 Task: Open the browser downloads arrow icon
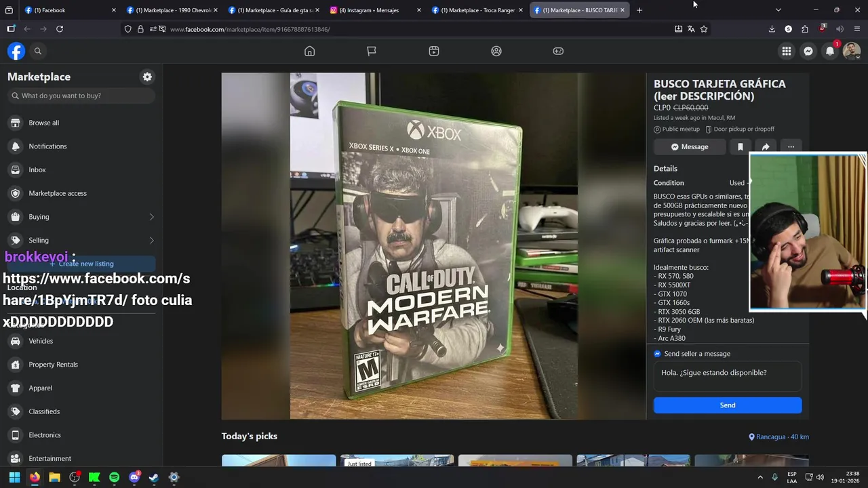click(772, 29)
